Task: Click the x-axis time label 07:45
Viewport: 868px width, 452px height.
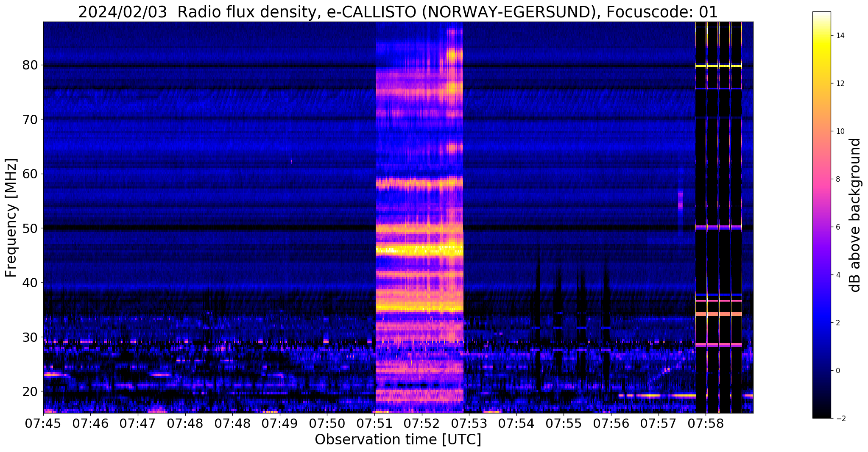Action: pyautogui.click(x=43, y=423)
